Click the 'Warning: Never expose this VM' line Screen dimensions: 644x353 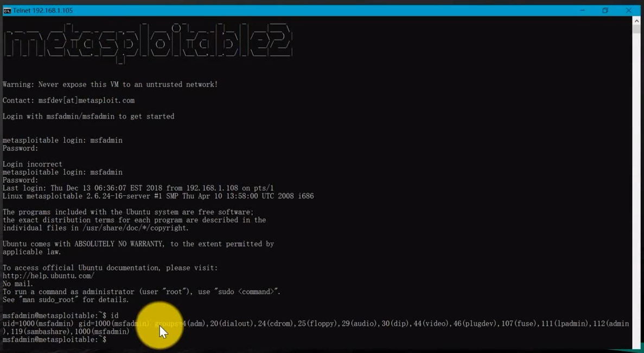pyautogui.click(x=110, y=85)
